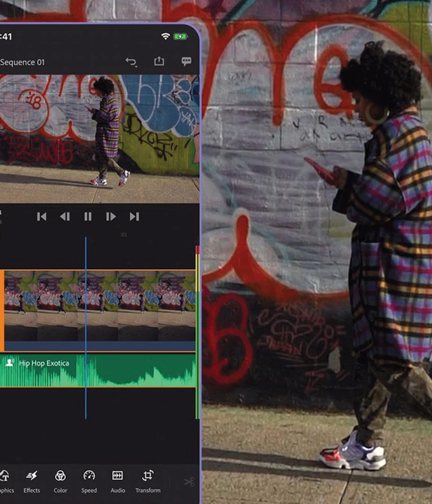This screenshot has width=432, height=504.
Task: Open the share/export icon
Action: tap(159, 61)
